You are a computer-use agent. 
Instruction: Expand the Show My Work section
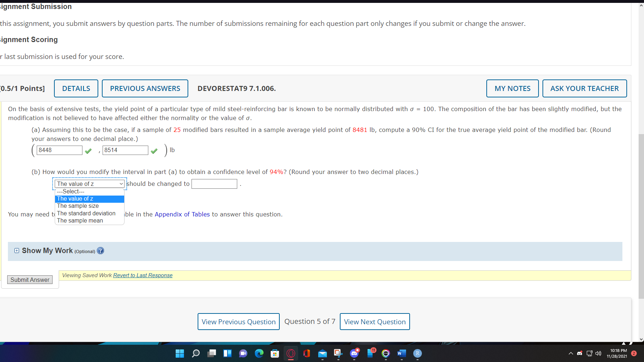pyautogui.click(x=16, y=250)
